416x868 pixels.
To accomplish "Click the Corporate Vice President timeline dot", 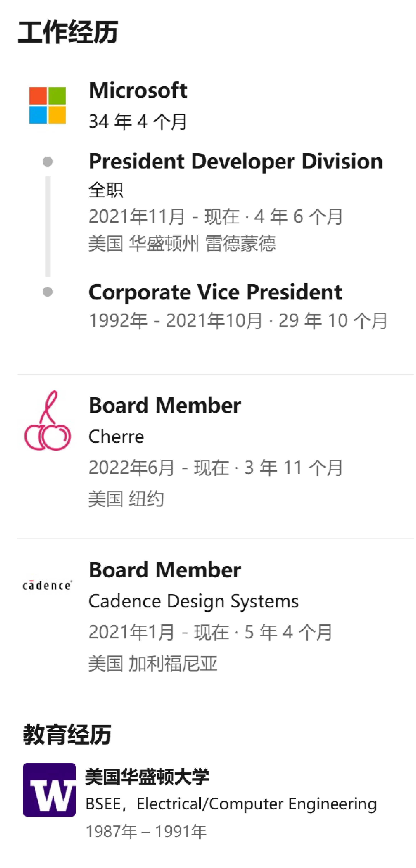I will 48,292.
